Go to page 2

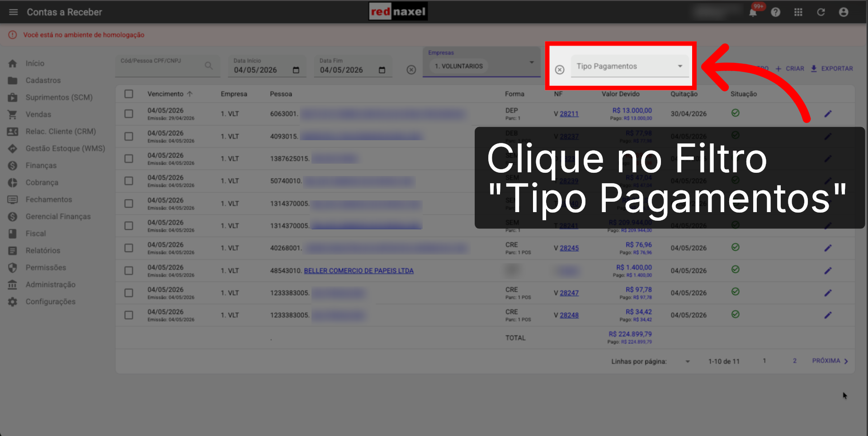click(795, 361)
